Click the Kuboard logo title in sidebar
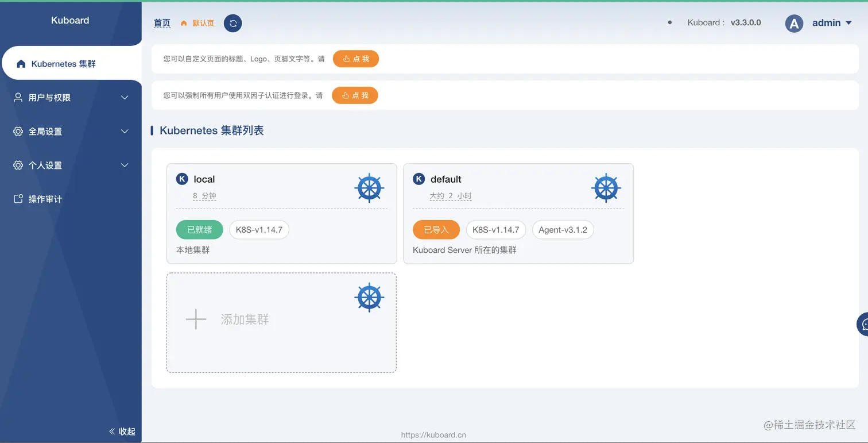 tap(70, 20)
